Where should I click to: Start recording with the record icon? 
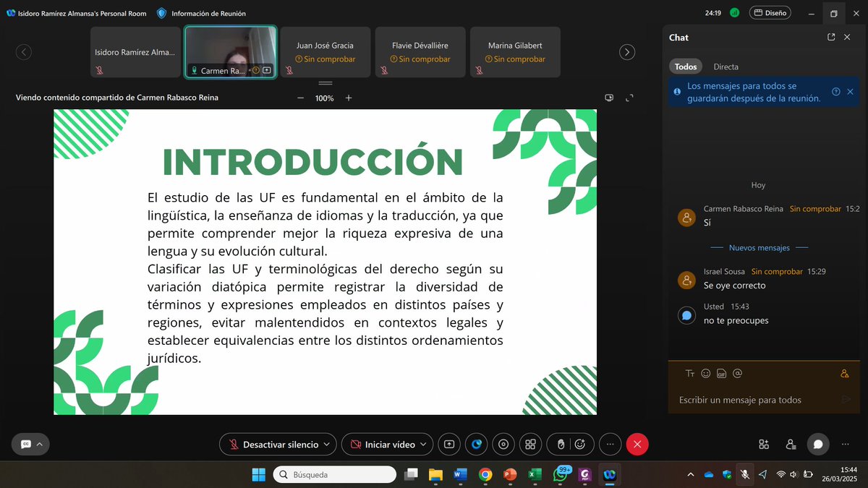[x=503, y=444]
